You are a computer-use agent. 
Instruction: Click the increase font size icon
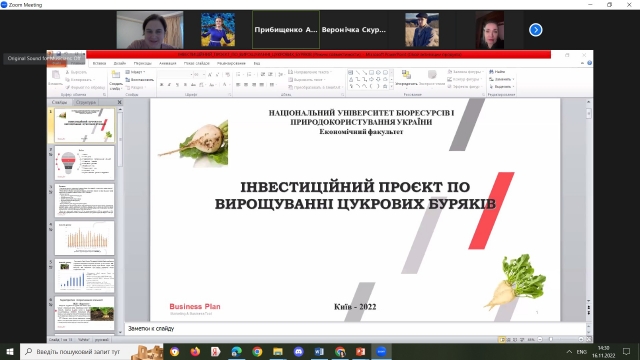point(210,75)
